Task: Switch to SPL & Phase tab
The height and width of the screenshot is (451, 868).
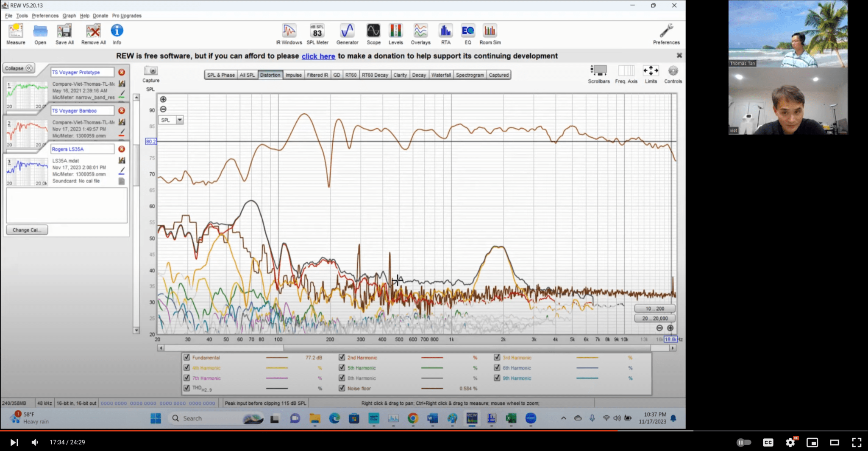Action: [x=221, y=75]
